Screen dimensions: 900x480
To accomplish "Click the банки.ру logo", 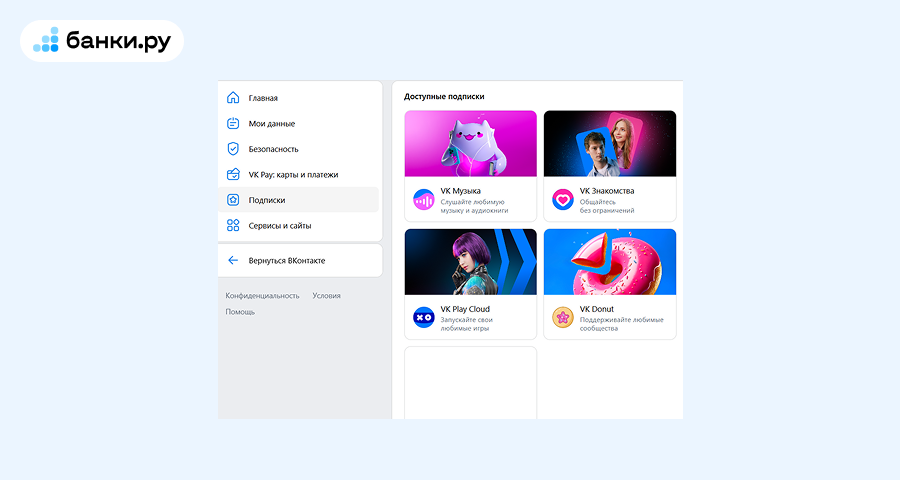I will pos(102,41).
